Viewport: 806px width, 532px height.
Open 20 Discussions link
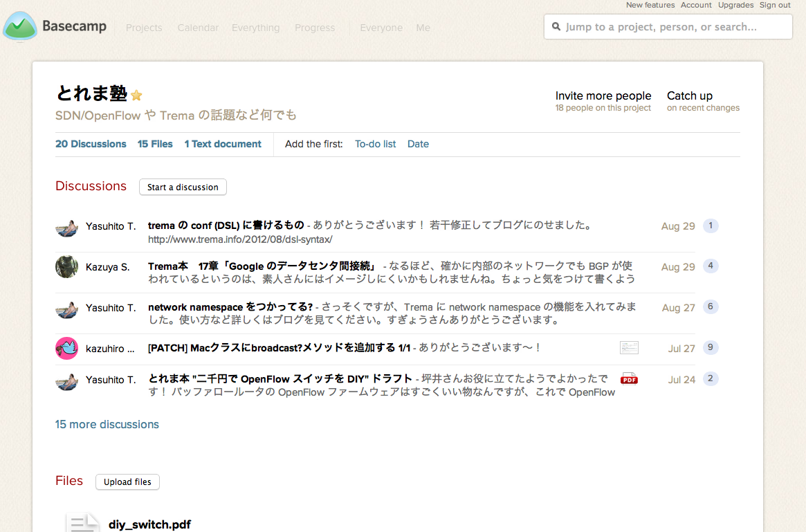click(x=91, y=144)
